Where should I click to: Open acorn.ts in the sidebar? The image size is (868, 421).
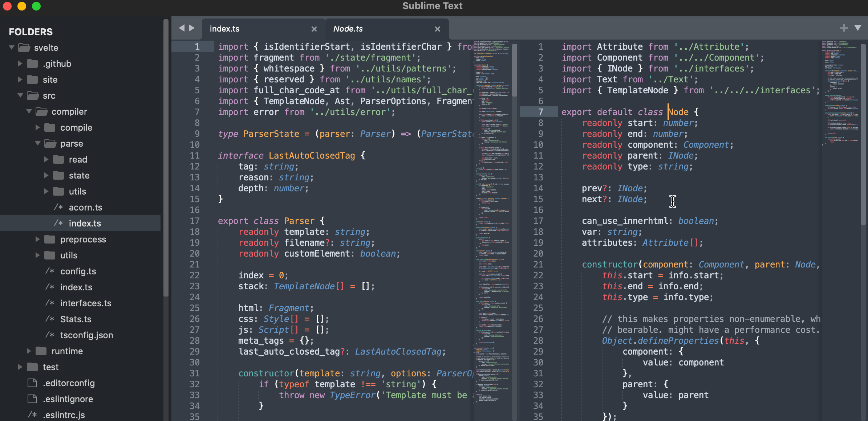click(85, 207)
